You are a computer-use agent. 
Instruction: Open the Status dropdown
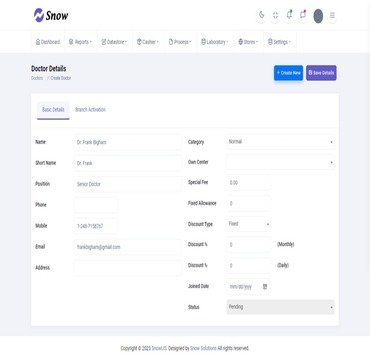click(x=281, y=307)
